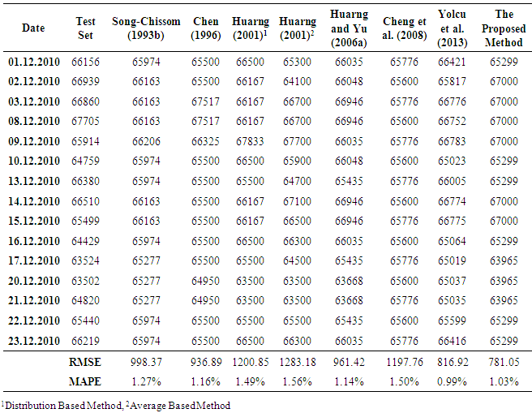Click the Date column header
Viewport: 532px width, 413px height.
(x=33, y=28)
